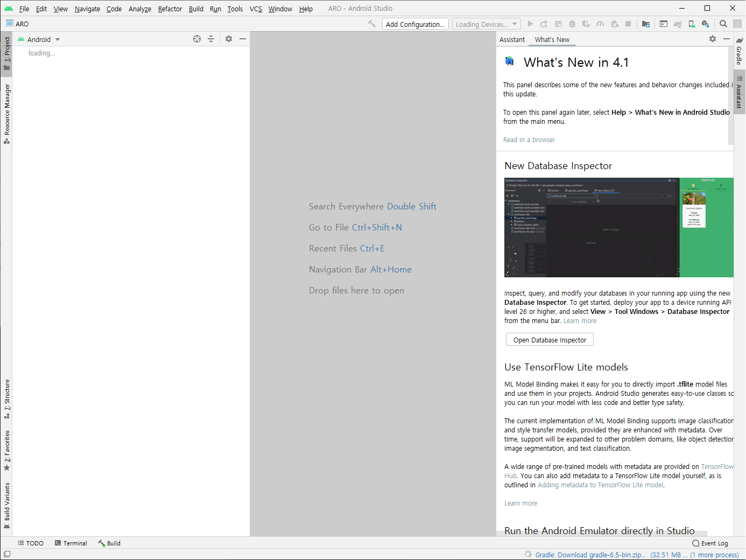Open the Loading Devices dropdown
The height and width of the screenshot is (560, 746).
[487, 24]
